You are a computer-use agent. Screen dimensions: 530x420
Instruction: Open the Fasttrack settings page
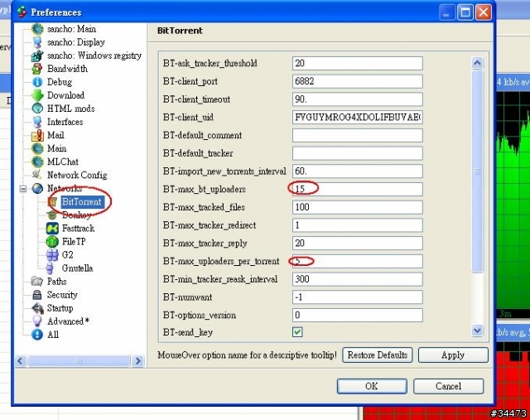(78, 229)
